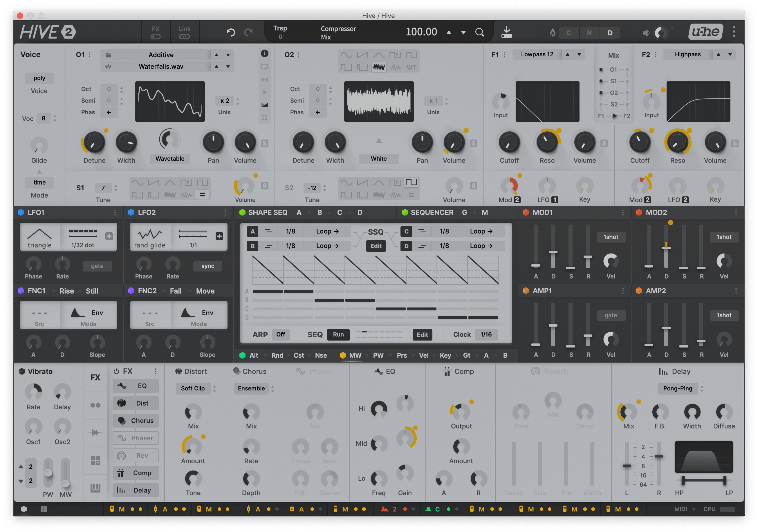Click the three-dot main menu icon
This screenshot has width=758, height=532.
pyautogui.click(x=734, y=32)
